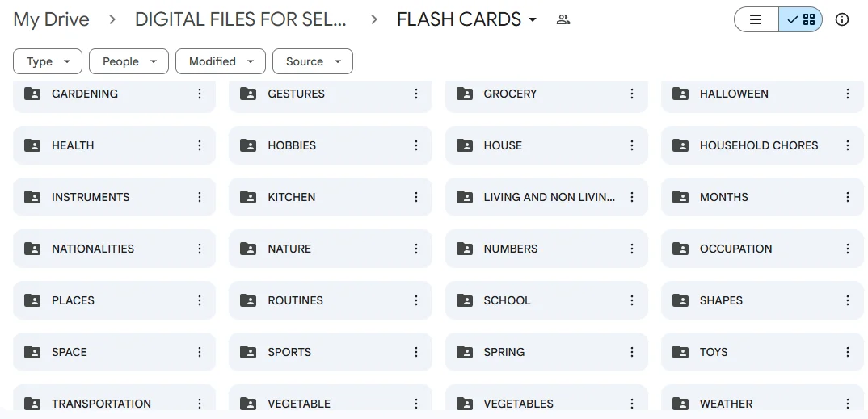
Task: Open the Source filter dropdown
Action: 313,61
